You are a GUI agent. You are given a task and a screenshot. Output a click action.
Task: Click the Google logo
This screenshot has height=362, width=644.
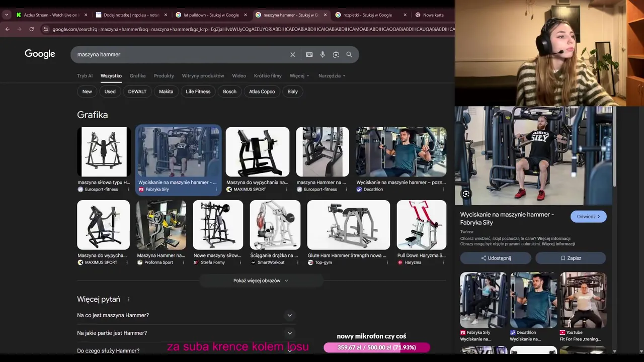(x=40, y=54)
